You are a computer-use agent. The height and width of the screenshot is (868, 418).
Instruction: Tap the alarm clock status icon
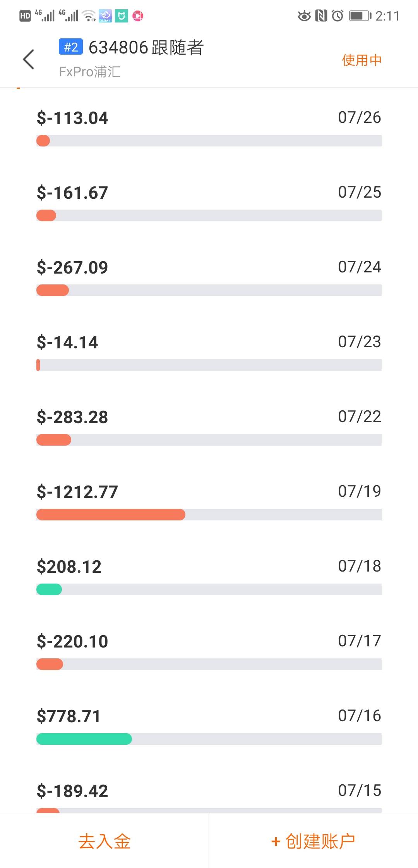(337, 16)
